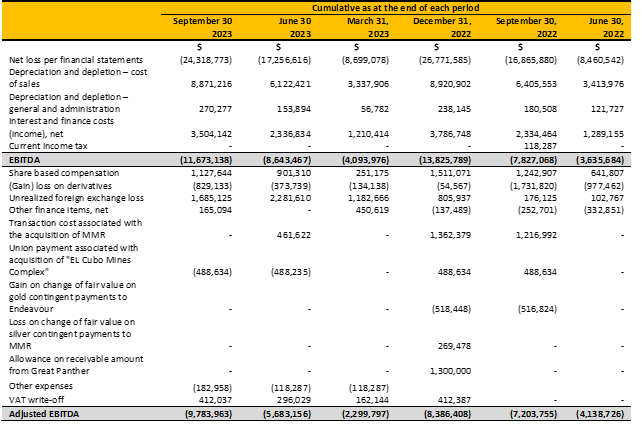This screenshot has height=439, width=643.
Task: Click the 'Cumulative as at the end of each period' header
Action: 395,8
